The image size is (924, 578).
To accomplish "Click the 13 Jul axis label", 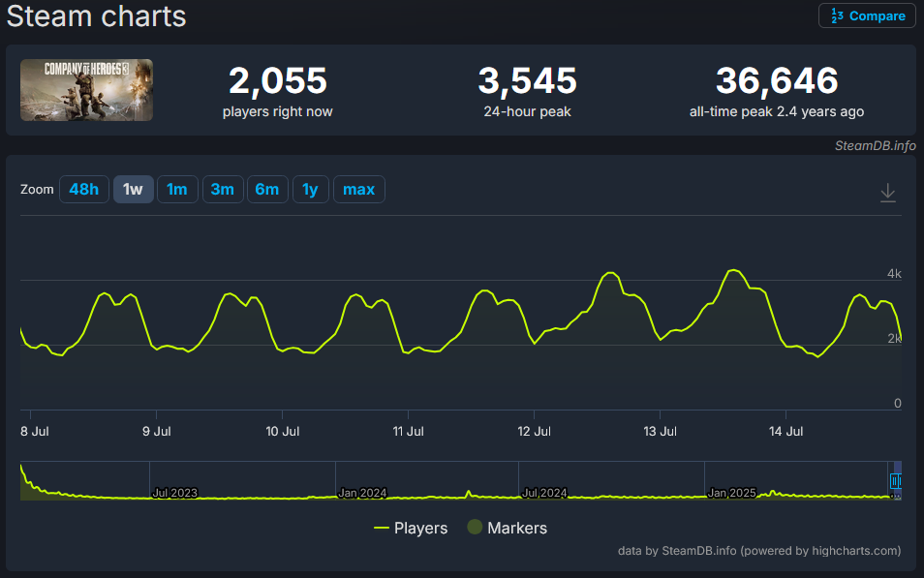I will pyautogui.click(x=660, y=431).
